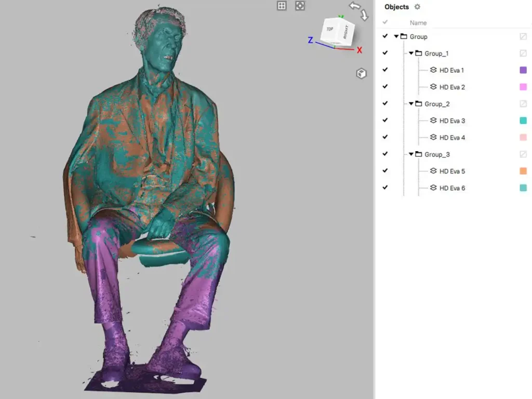Collapse the top-level Group tree item

point(396,36)
